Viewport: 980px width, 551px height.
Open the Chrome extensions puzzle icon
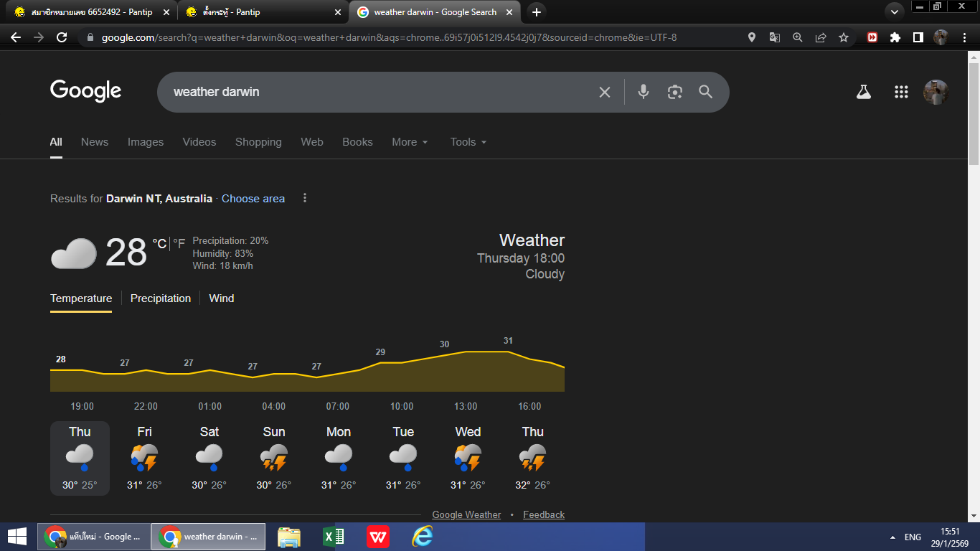(x=895, y=37)
